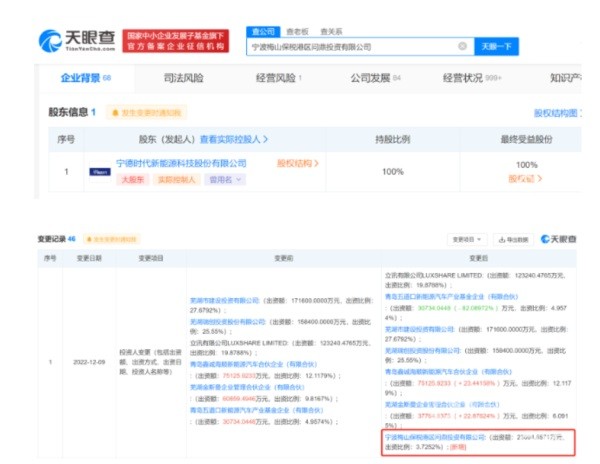Open 芜湖市建设投资有限公司 in 变更前 column
600x464 pixels.
(x=225, y=301)
